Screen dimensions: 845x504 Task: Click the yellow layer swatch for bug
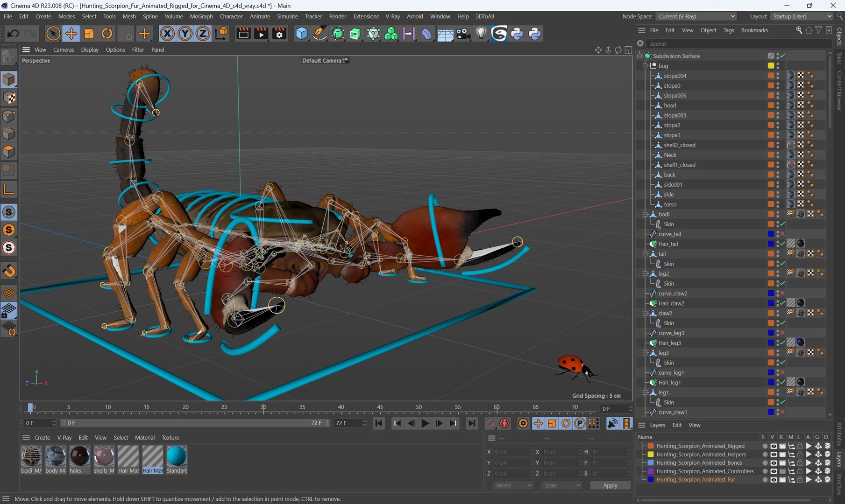pyautogui.click(x=771, y=66)
